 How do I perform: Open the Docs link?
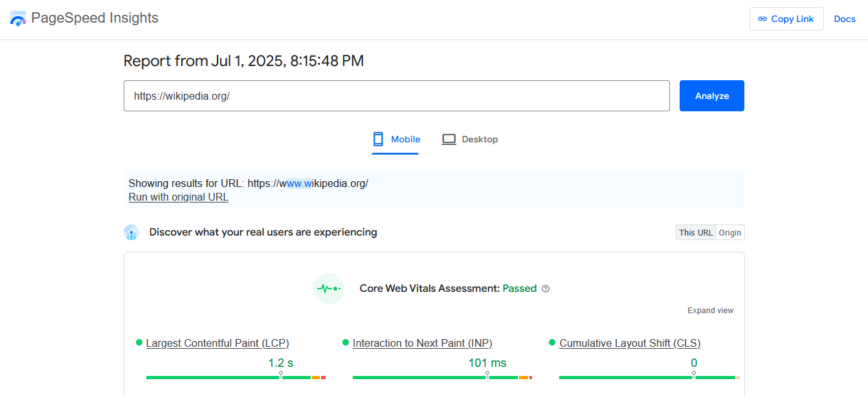(845, 19)
